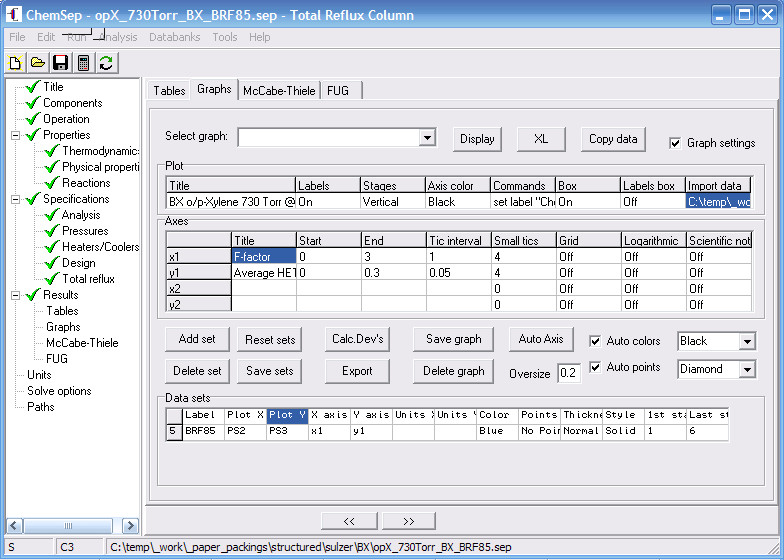Click the Oversize input field
Image resolution: width=784 pixels, height=560 pixels.
coord(568,373)
